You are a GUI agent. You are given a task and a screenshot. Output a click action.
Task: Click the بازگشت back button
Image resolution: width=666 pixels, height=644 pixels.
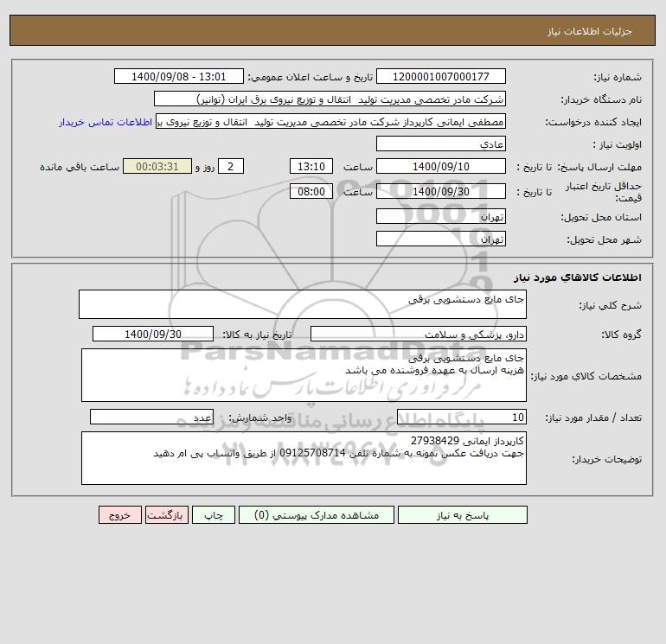click(166, 515)
